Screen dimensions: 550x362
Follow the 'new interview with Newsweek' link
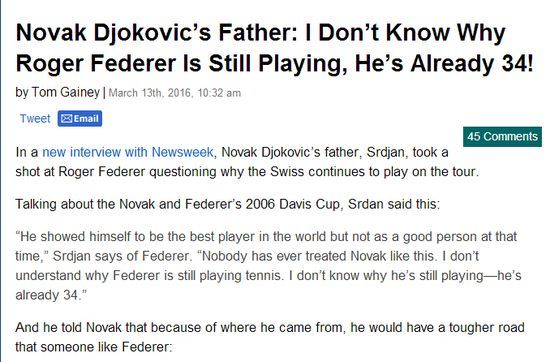pyautogui.click(x=128, y=152)
